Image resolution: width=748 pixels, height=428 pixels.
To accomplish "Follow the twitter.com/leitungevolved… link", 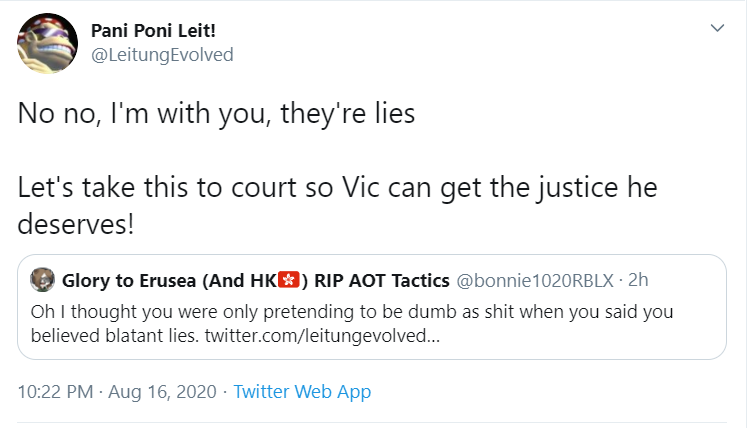I will coord(322,335).
